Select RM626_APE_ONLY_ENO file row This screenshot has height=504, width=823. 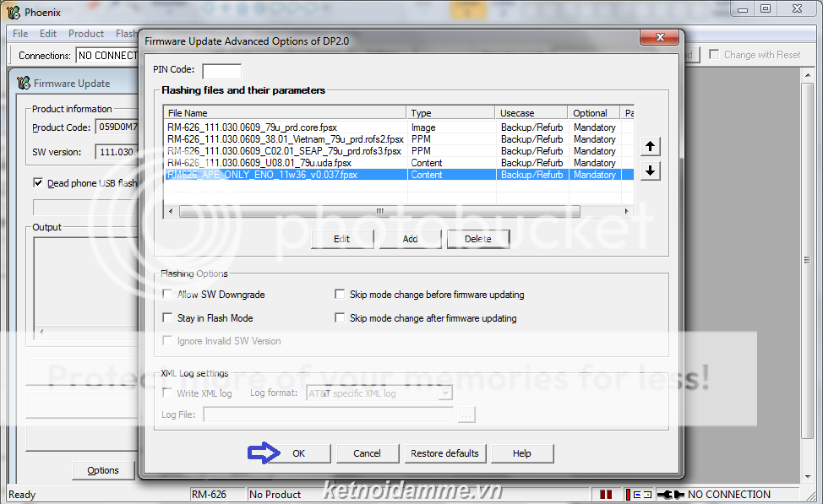(399, 175)
